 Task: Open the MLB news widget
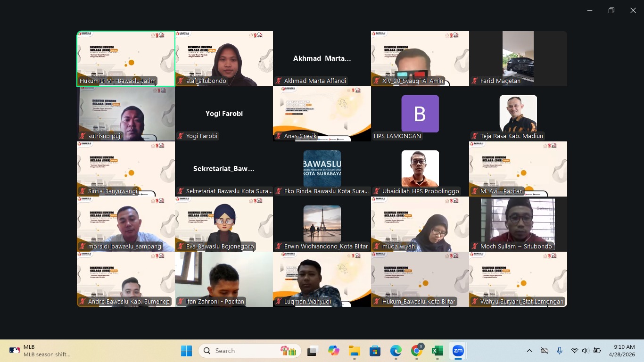pyautogui.click(x=40, y=351)
